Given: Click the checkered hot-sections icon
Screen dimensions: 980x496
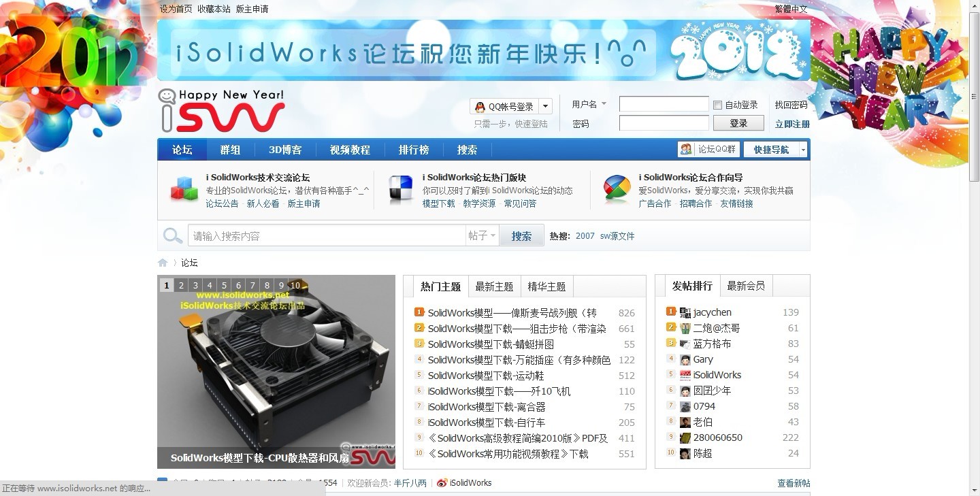Looking at the screenshot, I should coord(400,190).
